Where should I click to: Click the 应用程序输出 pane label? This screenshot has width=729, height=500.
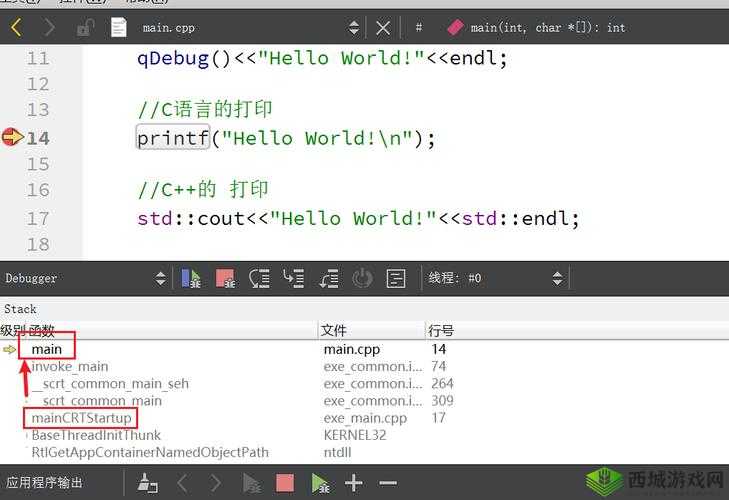point(47,483)
